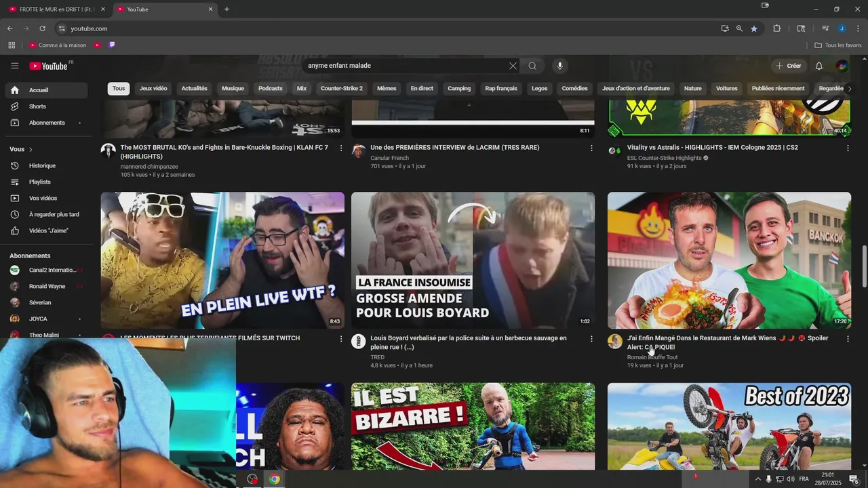
Task: Open options for Vitality vs Astralis video
Action: (848, 148)
